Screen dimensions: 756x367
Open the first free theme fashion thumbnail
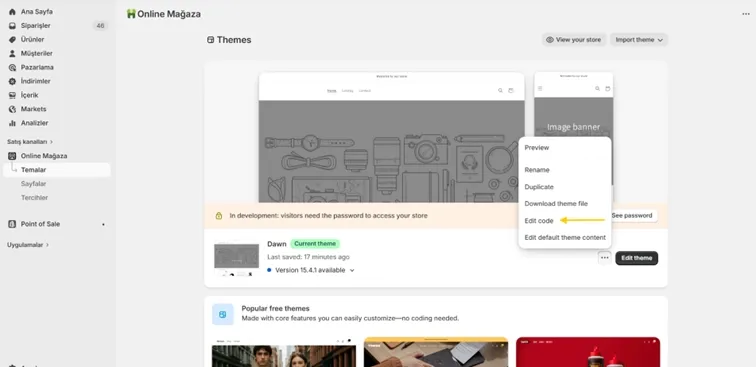(284, 352)
